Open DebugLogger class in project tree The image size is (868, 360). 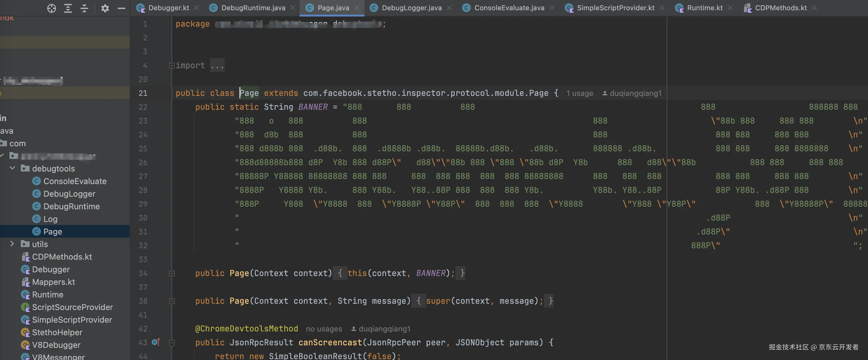coord(69,194)
